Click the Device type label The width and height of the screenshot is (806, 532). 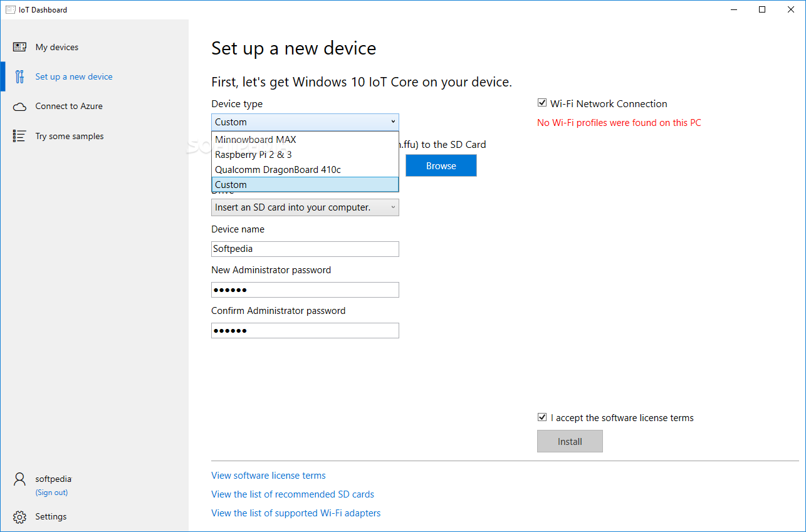click(x=237, y=104)
